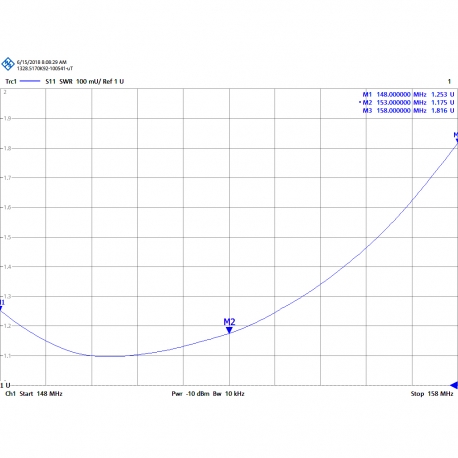Image resolution: width=458 pixels, height=458 pixels.
Task: Click the blue trace color line sample
Action: click(x=30, y=81)
